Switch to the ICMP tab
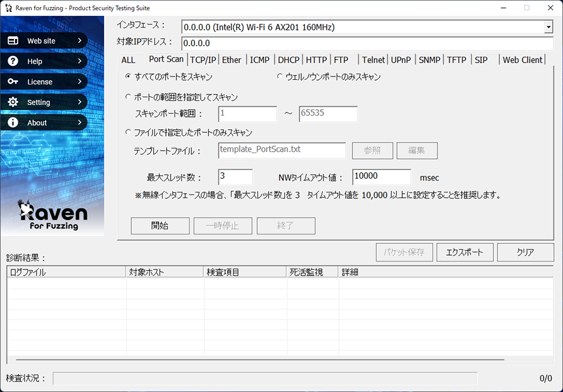The width and height of the screenshot is (563, 392). (x=260, y=60)
